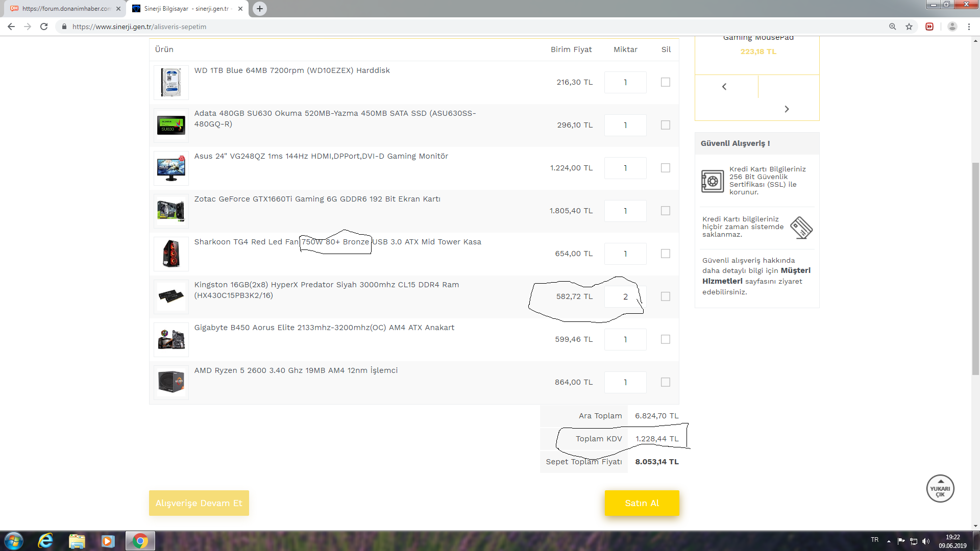Screen dimensions: 980x551
Task: Show next product in sidebar carousel
Action: coord(787,109)
